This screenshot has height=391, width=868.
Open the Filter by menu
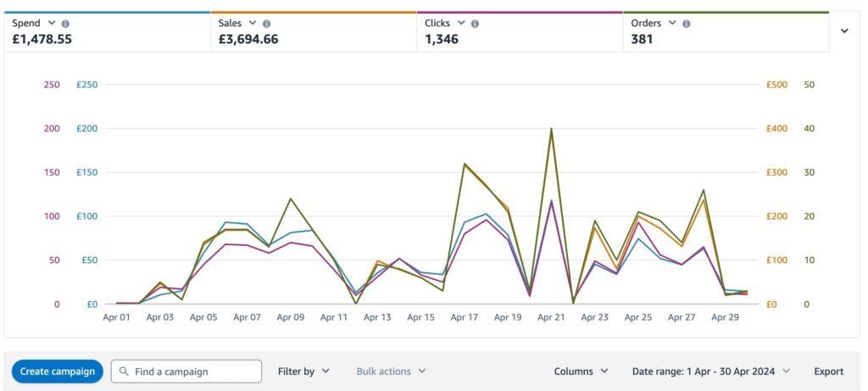point(303,371)
